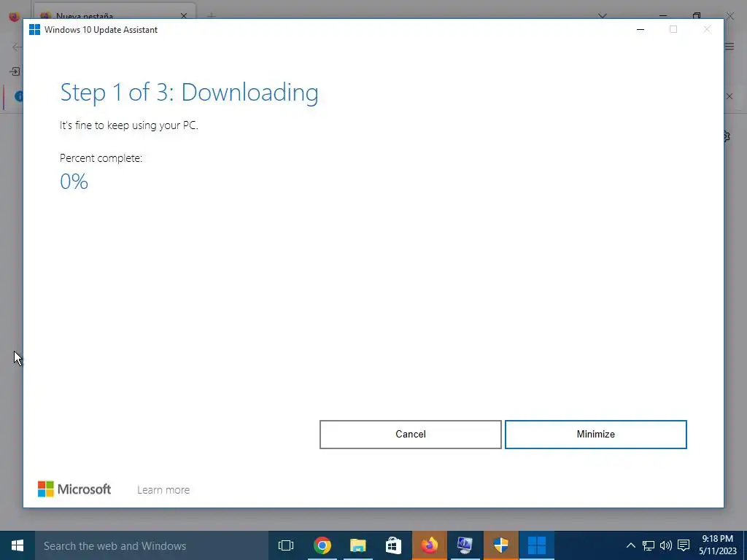The image size is (747, 560).
Task: Click the Windows logo in the title bar
Action: coord(34,29)
